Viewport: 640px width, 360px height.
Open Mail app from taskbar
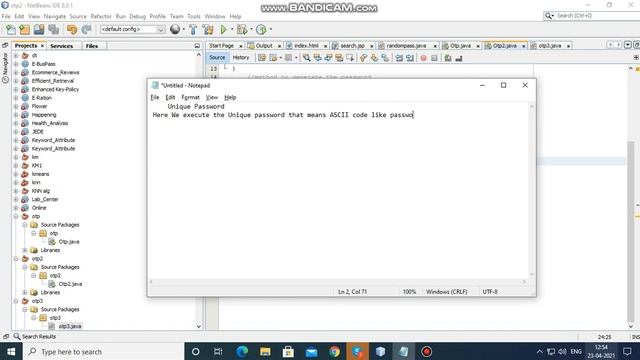pyautogui.click(x=311, y=351)
